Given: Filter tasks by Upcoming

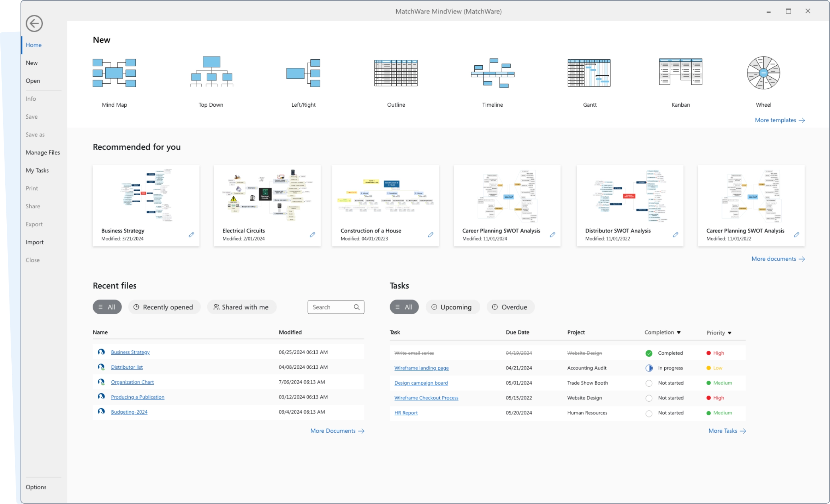Looking at the screenshot, I should [x=452, y=307].
